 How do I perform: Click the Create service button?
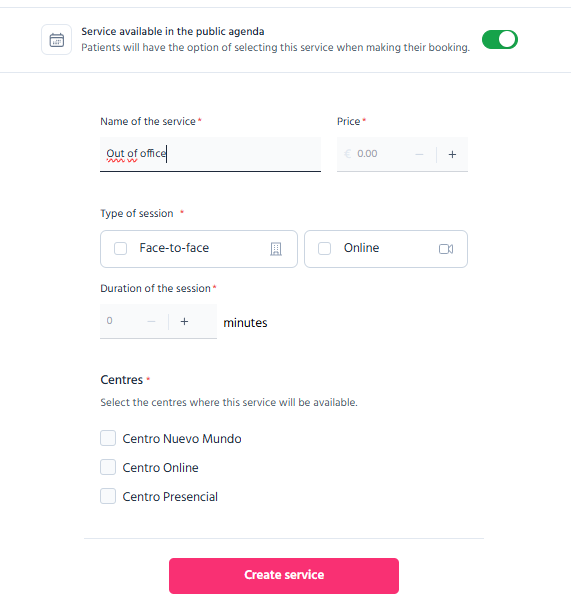click(284, 575)
